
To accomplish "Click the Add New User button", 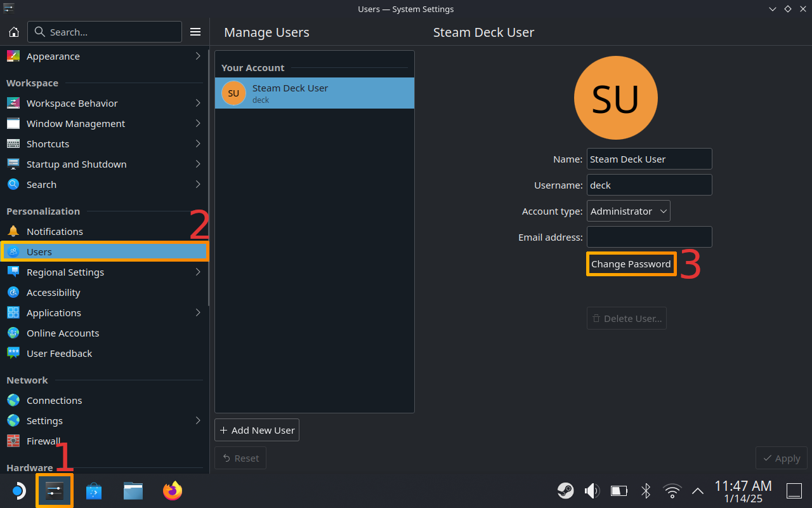I will [x=256, y=430].
